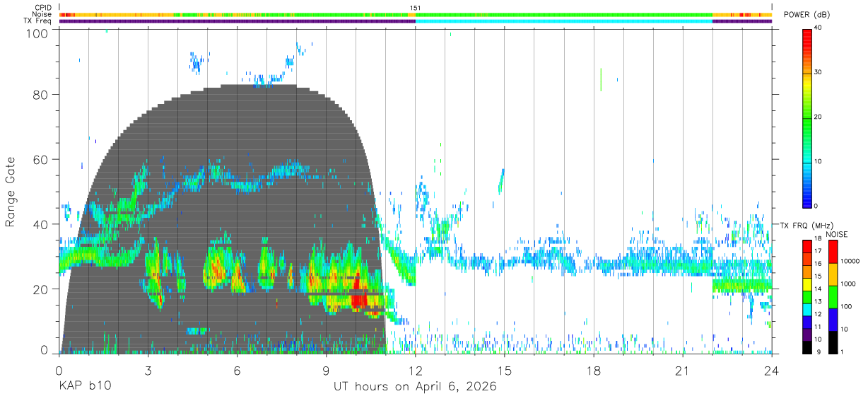Click the '1000' tick on NOISE scale
Image resolution: width=868 pixels, height=401 pixels.
pyautogui.click(x=849, y=284)
